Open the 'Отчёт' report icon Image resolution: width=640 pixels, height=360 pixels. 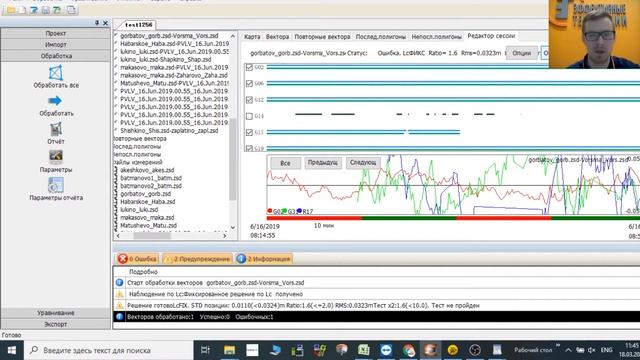56,129
